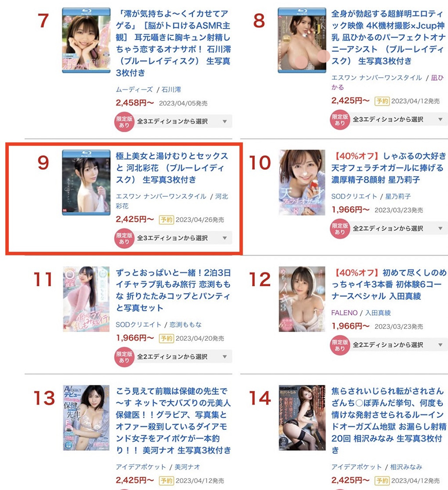Click the 限定版あり badge on item 10
Screen dimensions: 448x490
pos(339,229)
